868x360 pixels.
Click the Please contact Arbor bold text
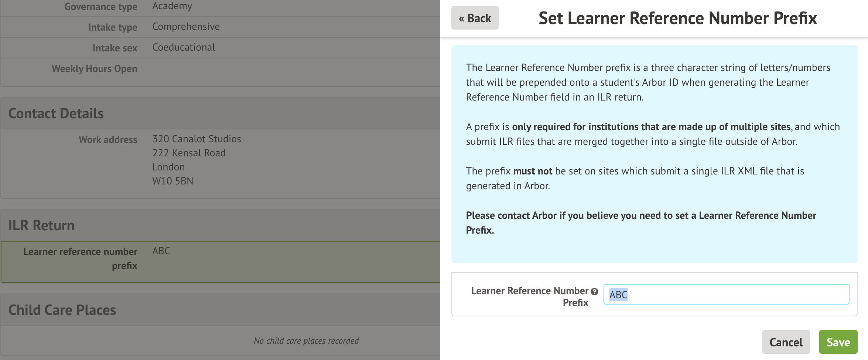tap(641, 215)
